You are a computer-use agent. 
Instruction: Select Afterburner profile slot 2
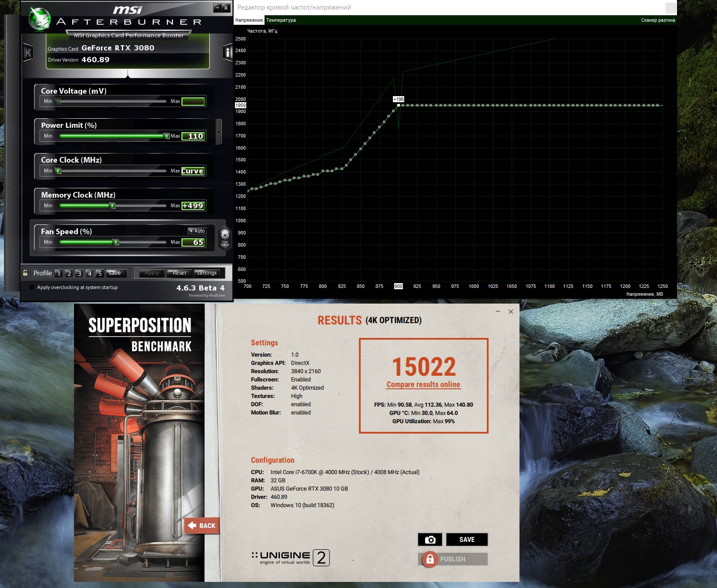[69, 273]
